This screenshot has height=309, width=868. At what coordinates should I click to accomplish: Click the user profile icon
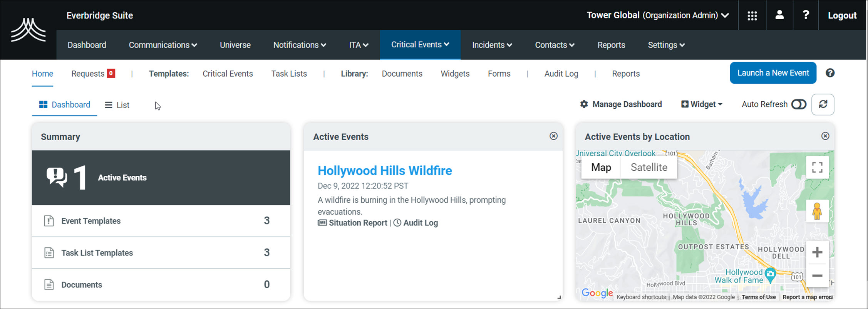coord(779,15)
